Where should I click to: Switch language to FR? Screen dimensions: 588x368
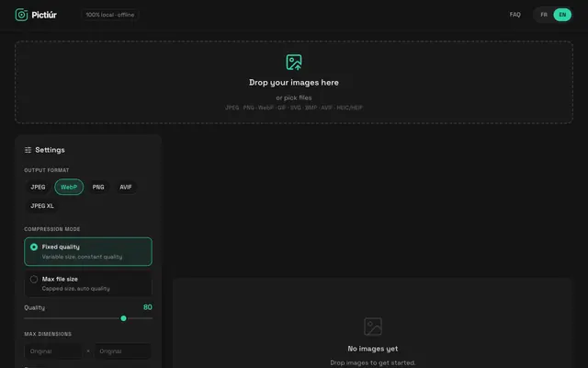click(544, 15)
